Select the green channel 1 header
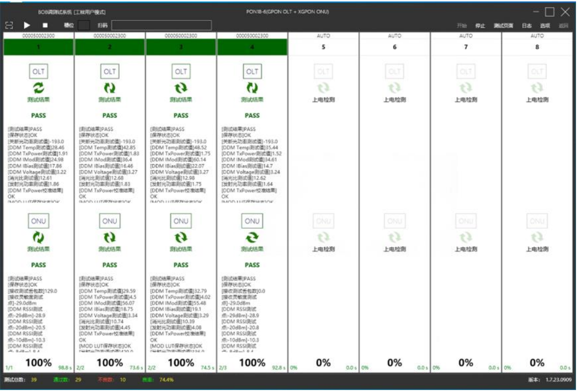577x392 pixels. click(38, 47)
